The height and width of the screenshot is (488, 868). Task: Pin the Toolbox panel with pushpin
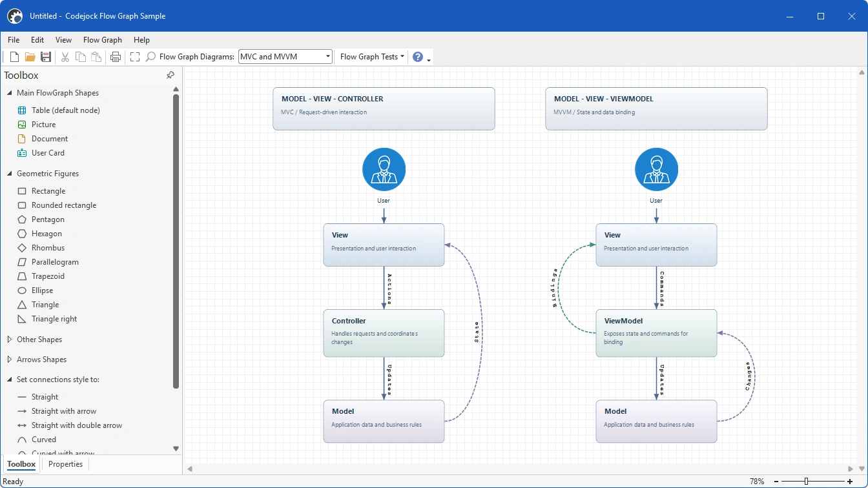[x=170, y=76]
